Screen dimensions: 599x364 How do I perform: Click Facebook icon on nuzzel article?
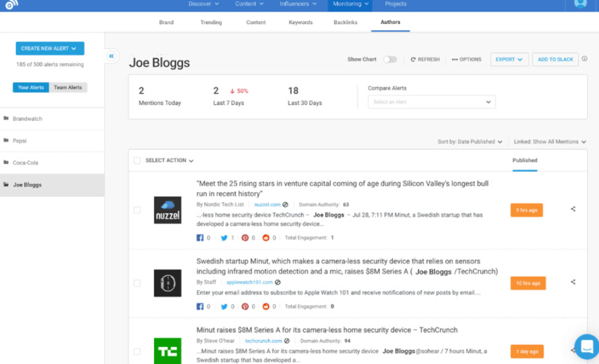pos(200,238)
